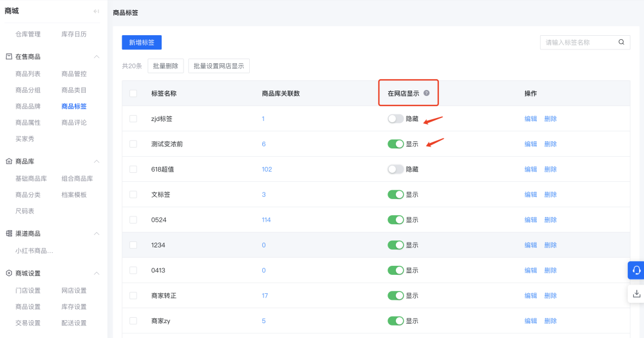This screenshot has width=644, height=338.
Task: Open 基础商品库 in sidebar
Action: pyautogui.click(x=31, y=179)
